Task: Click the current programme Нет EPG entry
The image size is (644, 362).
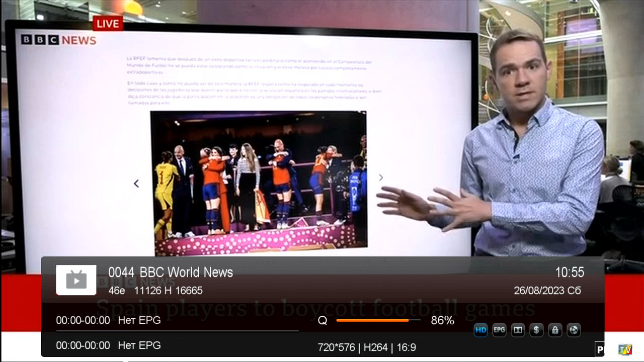Action: click(x=139, y=320)
